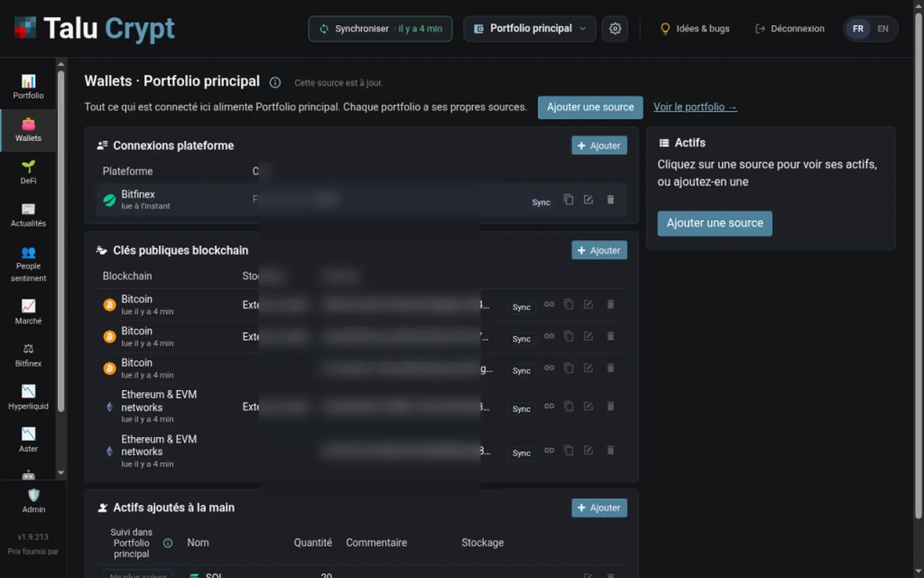Edit the Bitfinex platform connection

pyautogui.click(x=588, y=199)
